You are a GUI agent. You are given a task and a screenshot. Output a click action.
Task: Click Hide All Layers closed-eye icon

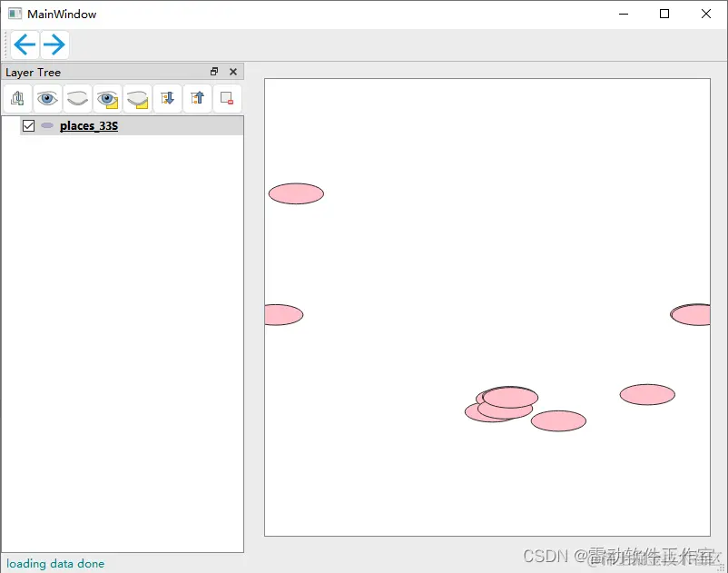[77, 98]
